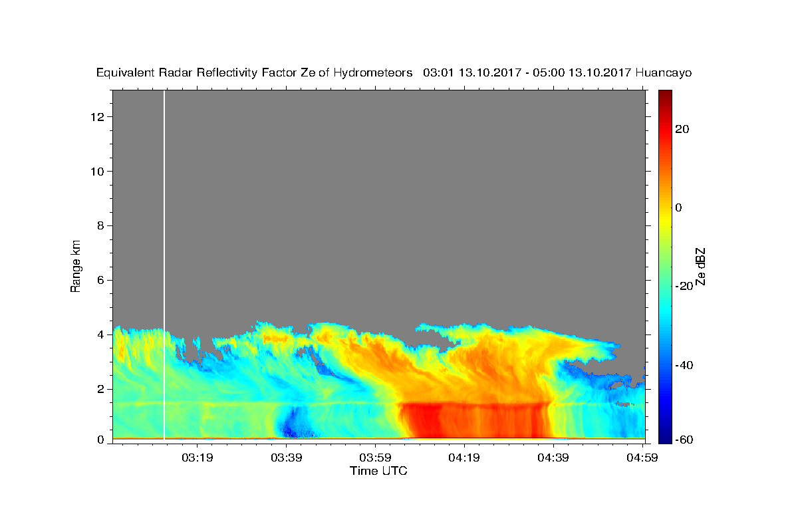Click the 'Range km' y-axis label
This screenshot has height=532, width=798.
(x=76, y=266)
